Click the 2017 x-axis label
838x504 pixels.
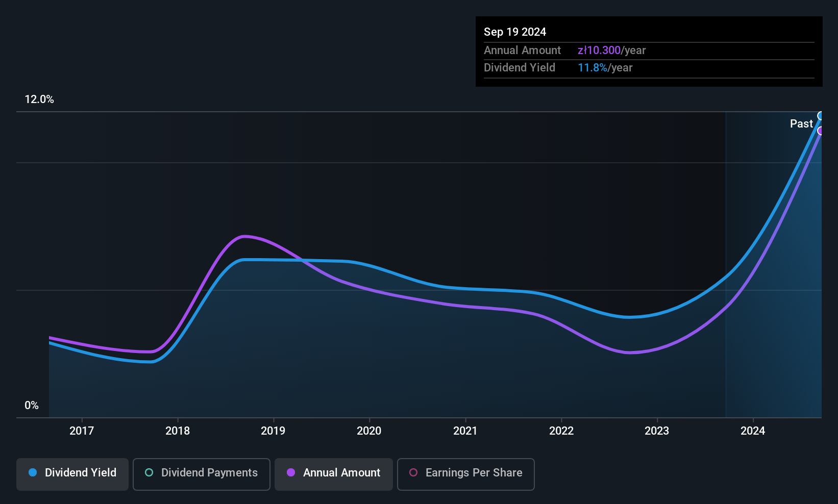82,431
